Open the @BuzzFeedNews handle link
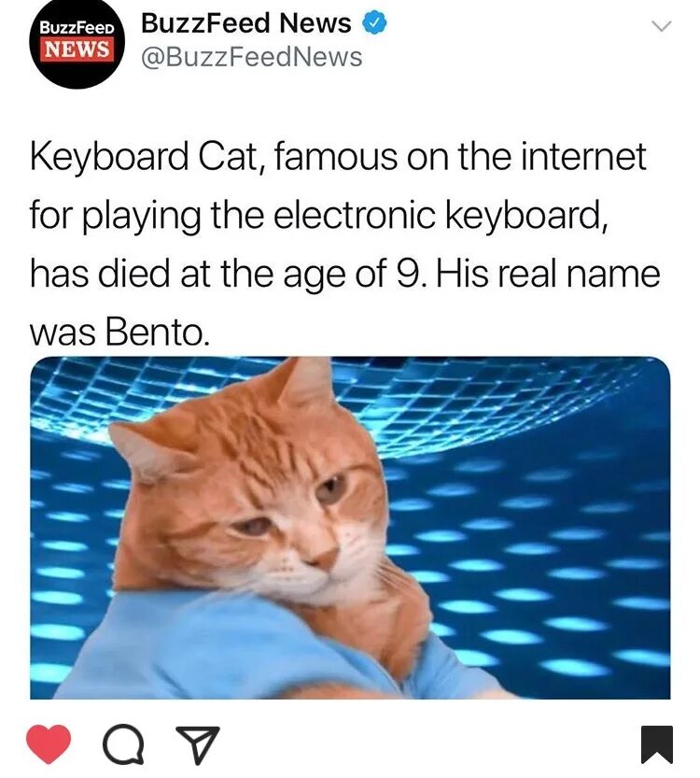 point(252,57)
